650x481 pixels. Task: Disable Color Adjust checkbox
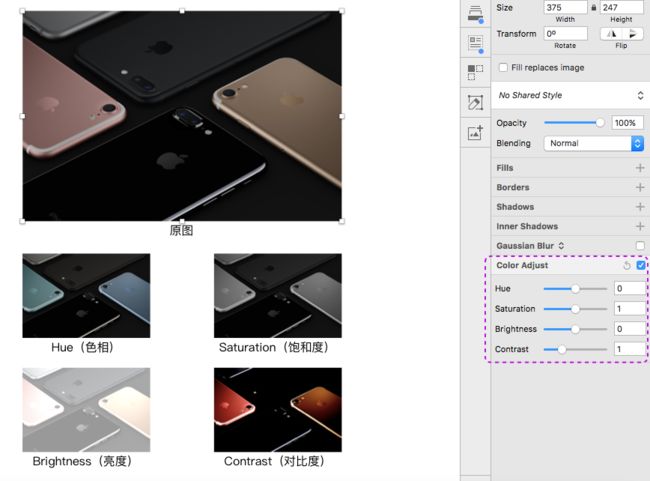[641, 265]
